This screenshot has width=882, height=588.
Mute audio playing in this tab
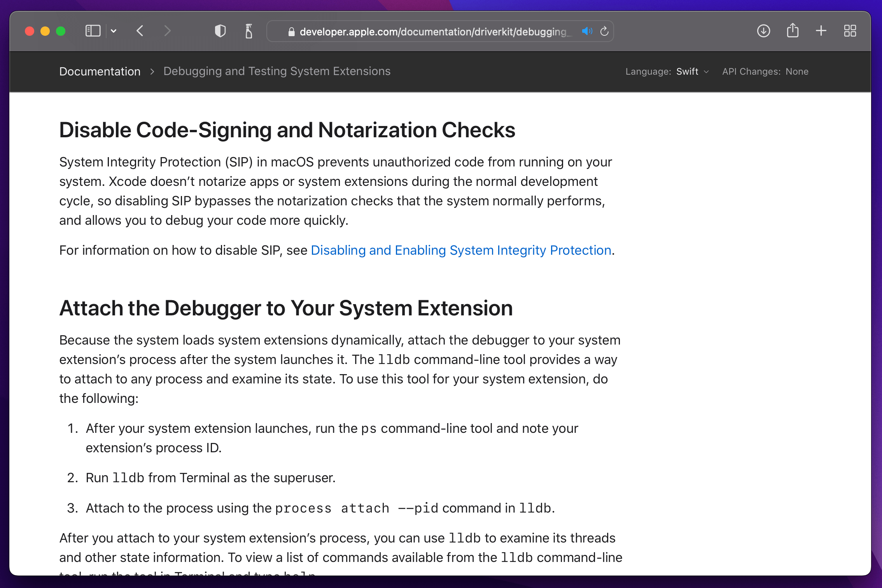[587, 31]
